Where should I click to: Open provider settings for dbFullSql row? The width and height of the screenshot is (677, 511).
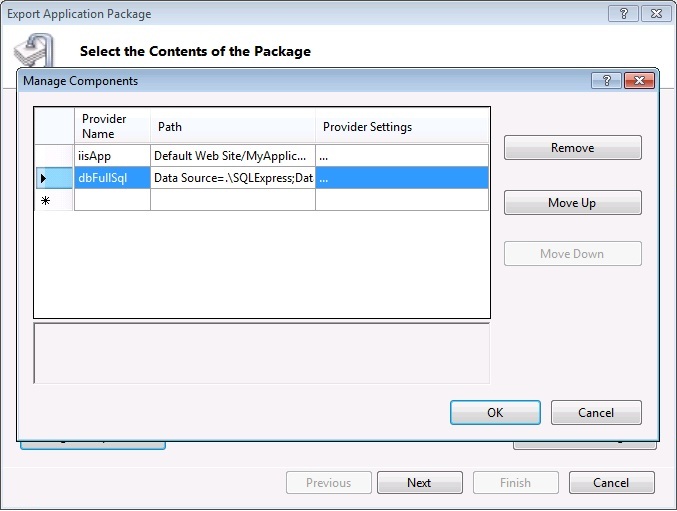tap(402, 178)
